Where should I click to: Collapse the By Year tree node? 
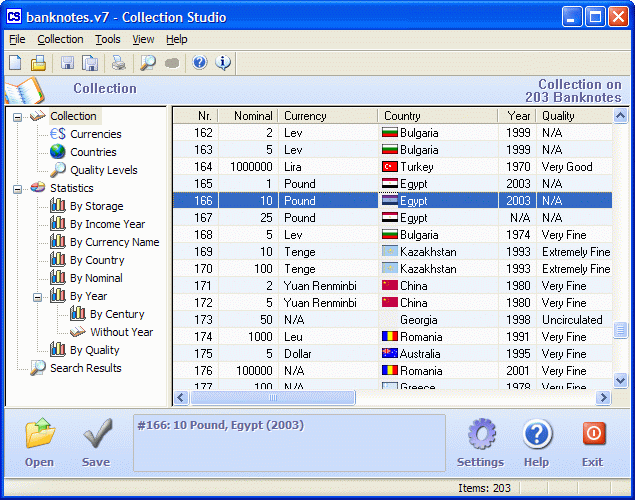pos(37,298)
